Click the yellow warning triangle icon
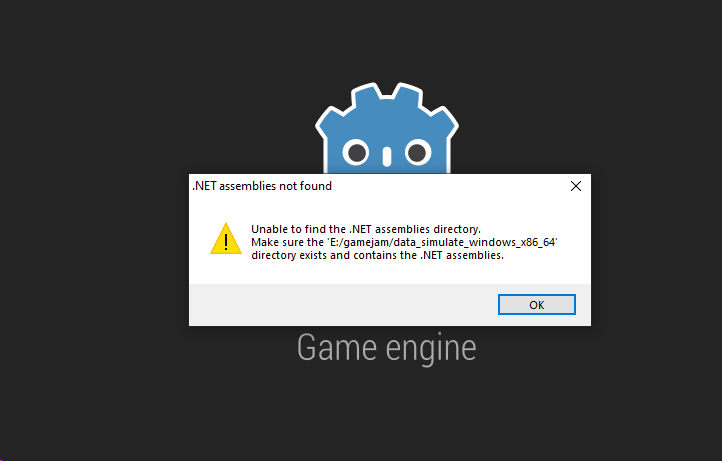This screenshot has width=722, height=461. click(226, 239)
